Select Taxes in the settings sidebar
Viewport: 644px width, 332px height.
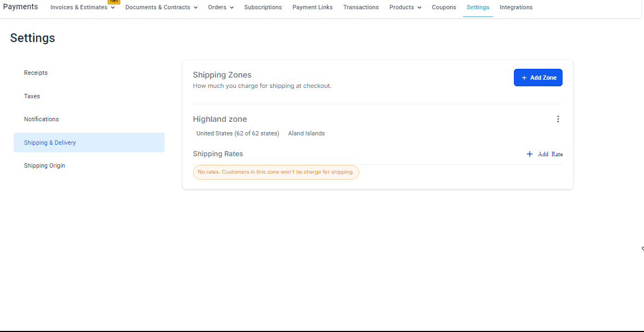coord(32,96)
